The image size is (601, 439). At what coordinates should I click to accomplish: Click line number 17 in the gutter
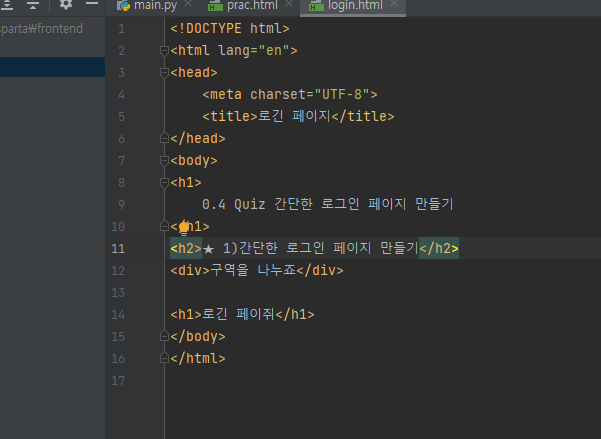[118, 381]
